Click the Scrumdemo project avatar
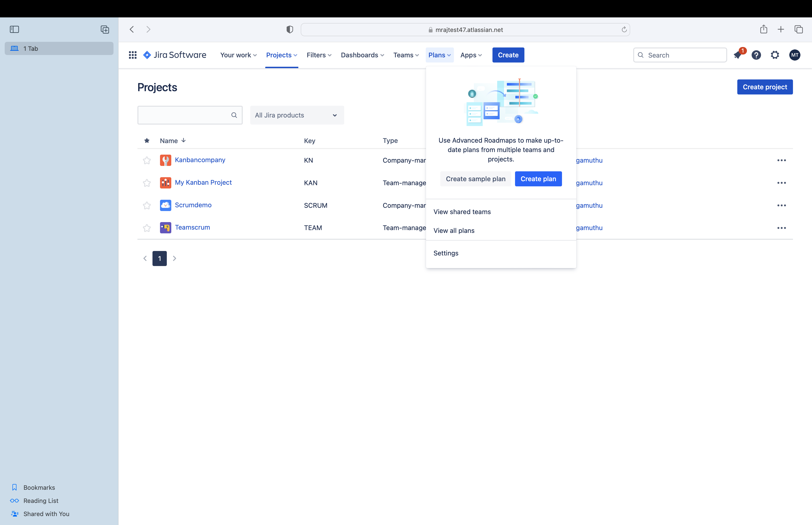The width and height of the screenshot is (812, 525). tap(166, 205)
